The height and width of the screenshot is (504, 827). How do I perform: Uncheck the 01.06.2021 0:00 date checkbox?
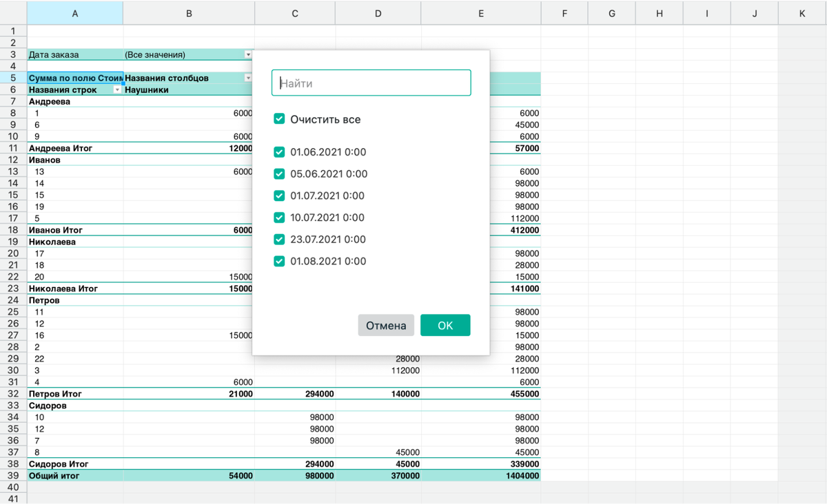point(279,152)
